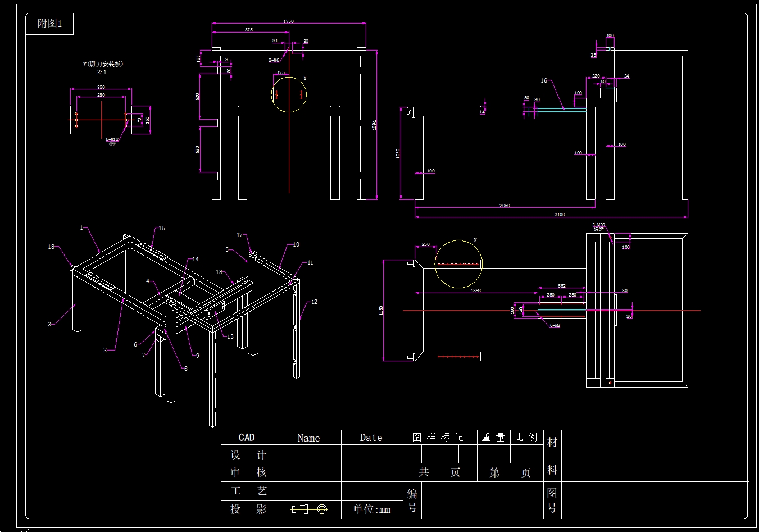The height and width of the screenshot is (532, 759).
Task: Select the 6-M8 hole callout
Action: click(555, 325)
